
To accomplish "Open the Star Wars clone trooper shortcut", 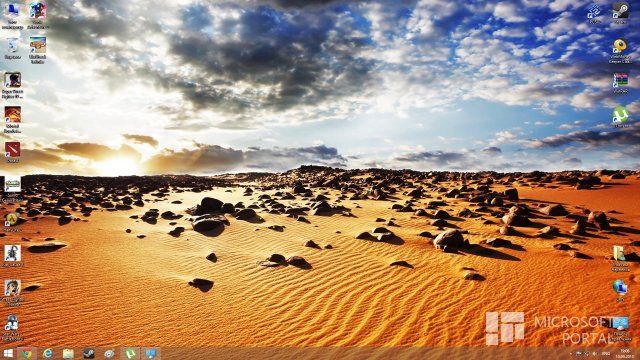I will click(12, 327).
